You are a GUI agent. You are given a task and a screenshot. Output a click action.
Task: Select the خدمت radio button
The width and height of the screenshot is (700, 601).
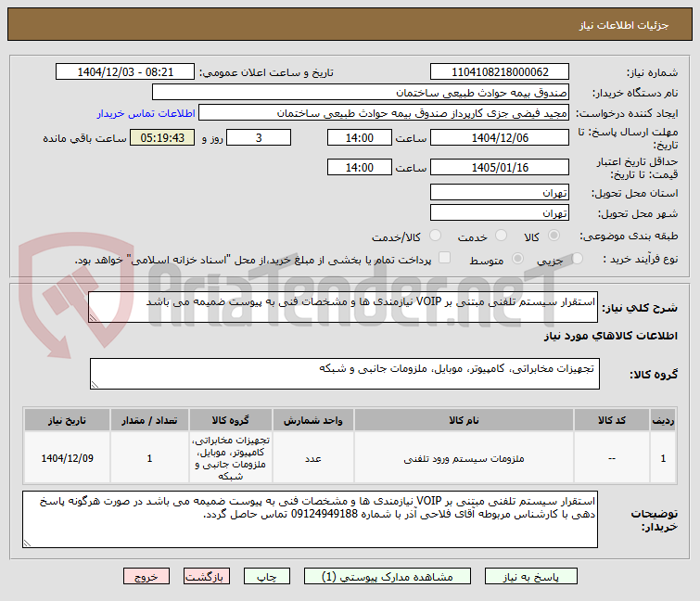(501, 236)
